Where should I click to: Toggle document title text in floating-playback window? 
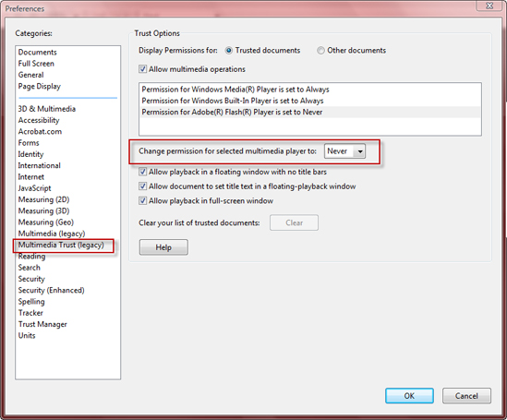click(x=142, y=186)
